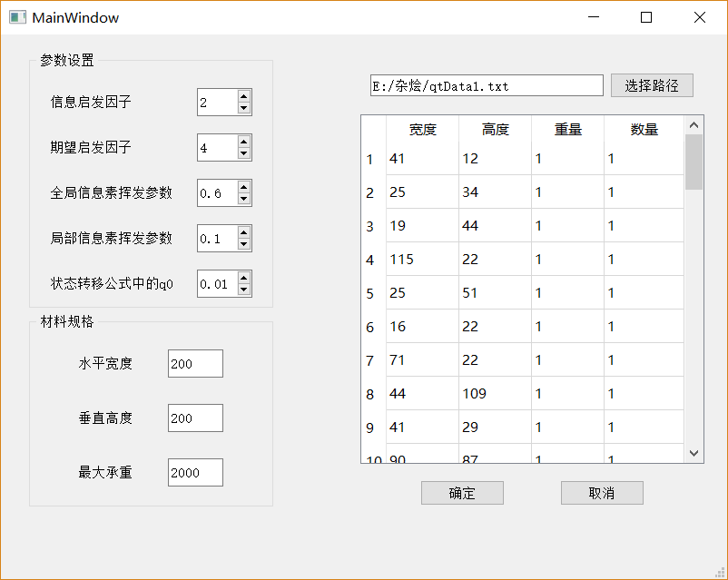The image size is (728, 580).
Task: Minimize the MainWindow window
Action: (x=594, y=17)
